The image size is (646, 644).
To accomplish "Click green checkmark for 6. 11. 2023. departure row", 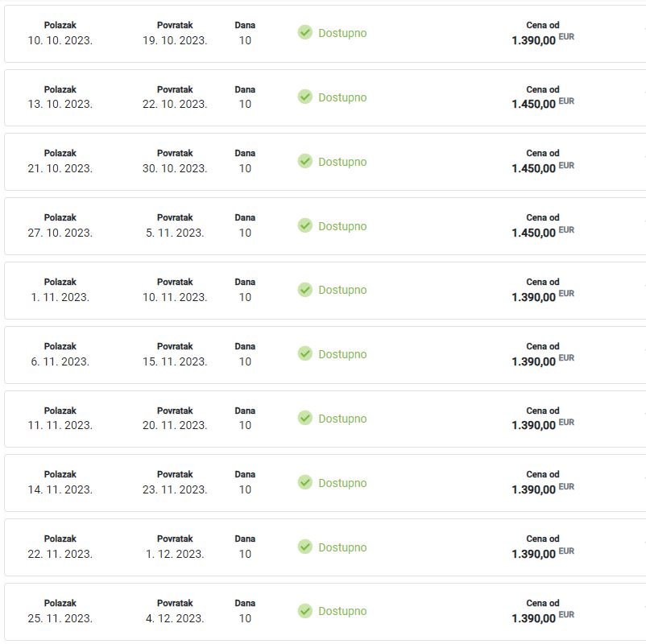I will pos(304,353).
